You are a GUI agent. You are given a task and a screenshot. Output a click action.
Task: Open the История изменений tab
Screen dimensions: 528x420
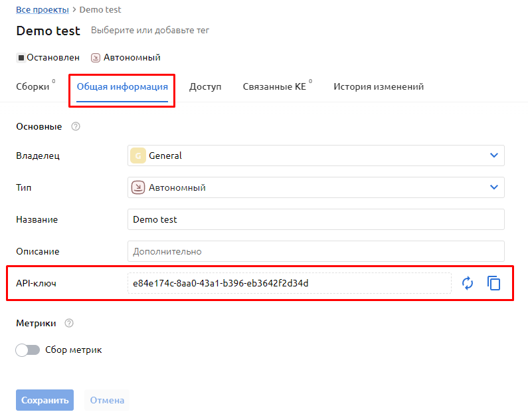[379, 86]
